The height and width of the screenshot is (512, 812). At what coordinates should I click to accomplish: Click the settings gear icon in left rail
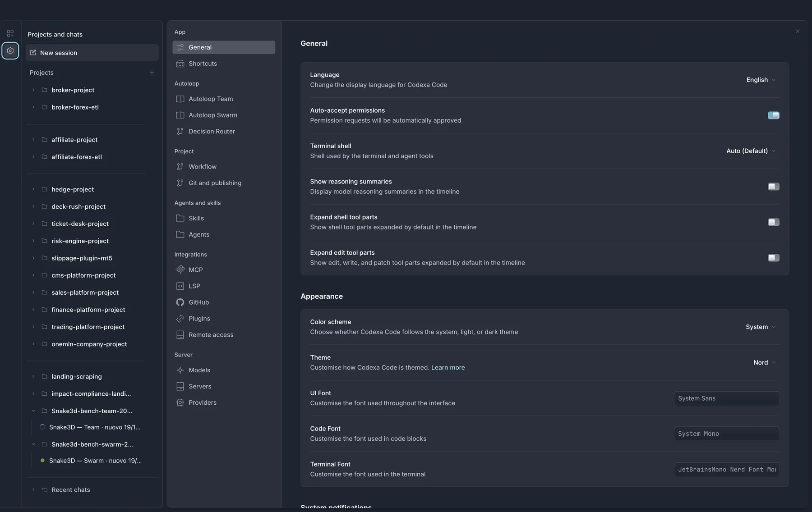(x=10, y=51)
